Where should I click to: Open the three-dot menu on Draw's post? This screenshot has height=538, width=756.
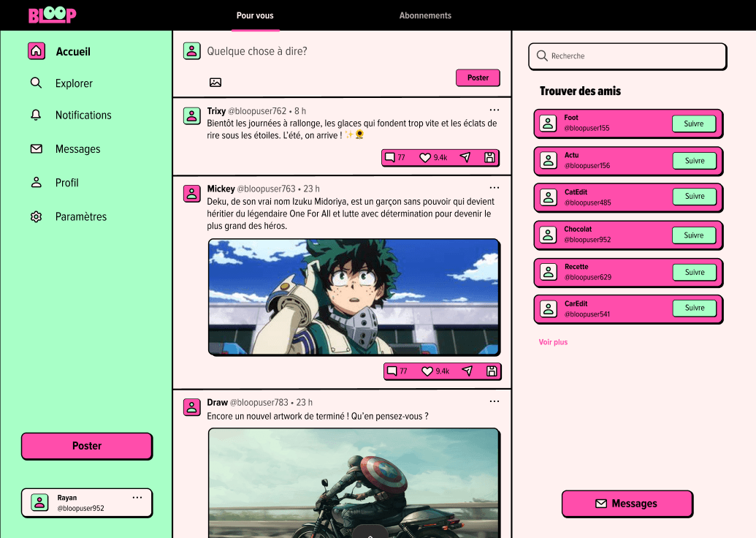click(495, 401)
